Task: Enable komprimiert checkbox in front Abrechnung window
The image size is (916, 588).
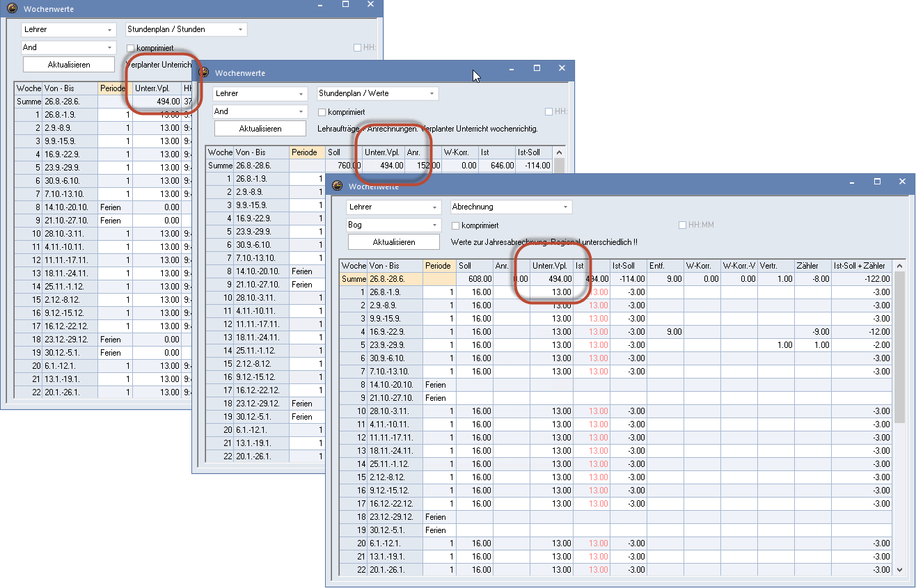Action: pos(456,225)
